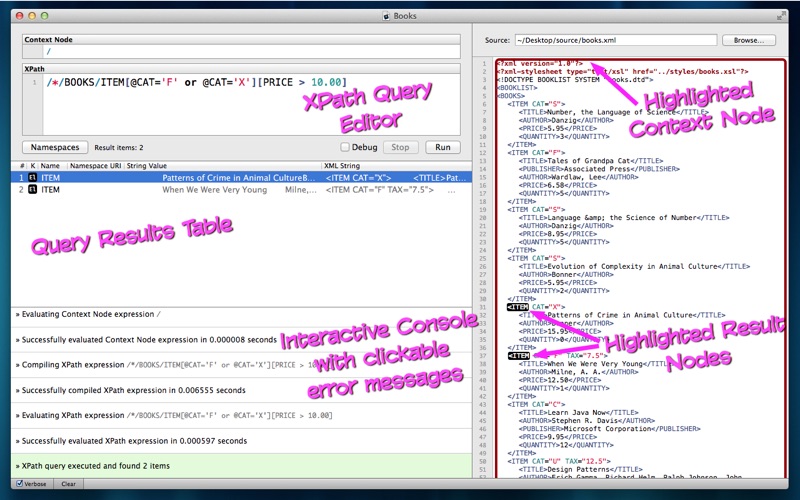Click the red close window button
Image resolution: width=800 pixels, height=500 pixels.
coord(20,16)
